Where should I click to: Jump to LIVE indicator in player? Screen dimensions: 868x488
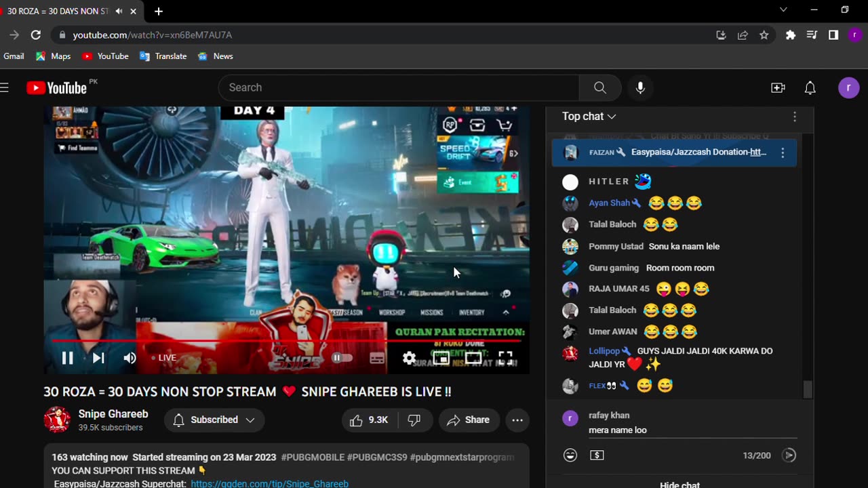click(x=163, y=358)
